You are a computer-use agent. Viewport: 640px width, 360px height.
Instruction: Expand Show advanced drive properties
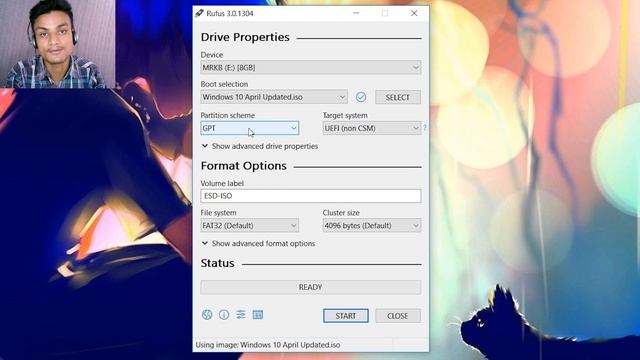260,146
